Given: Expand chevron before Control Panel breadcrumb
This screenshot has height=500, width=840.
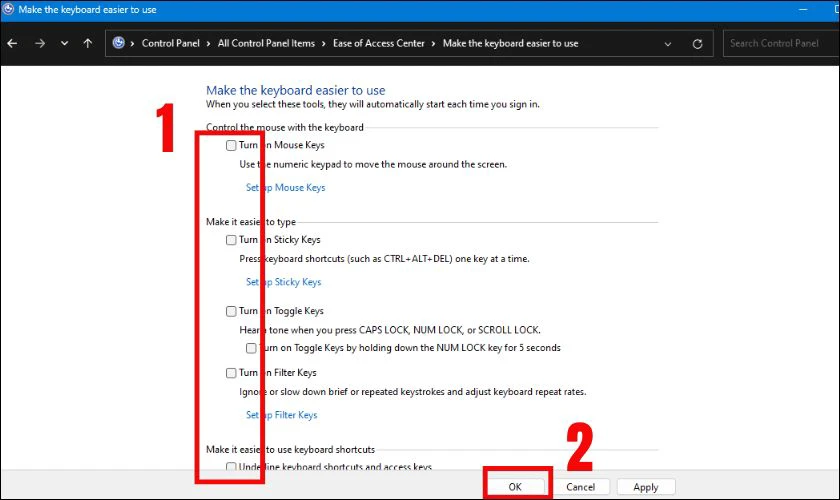Looking at the screenshot, I should click(132, 44).
